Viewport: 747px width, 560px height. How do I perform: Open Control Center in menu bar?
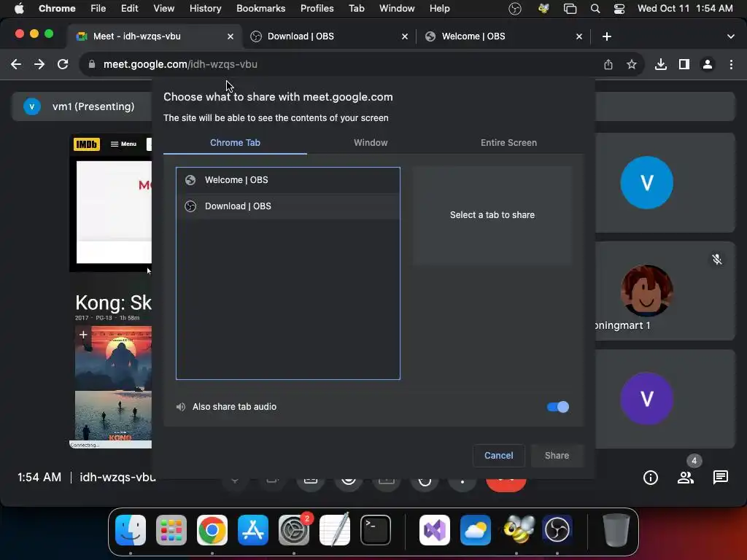click(619, 9)
